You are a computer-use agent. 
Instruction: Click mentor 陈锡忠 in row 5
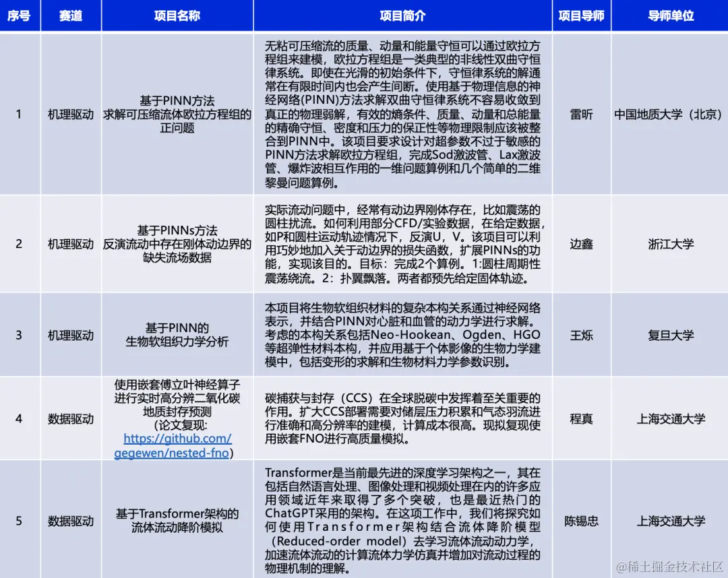pyautogui.click(x=582, y=520)
